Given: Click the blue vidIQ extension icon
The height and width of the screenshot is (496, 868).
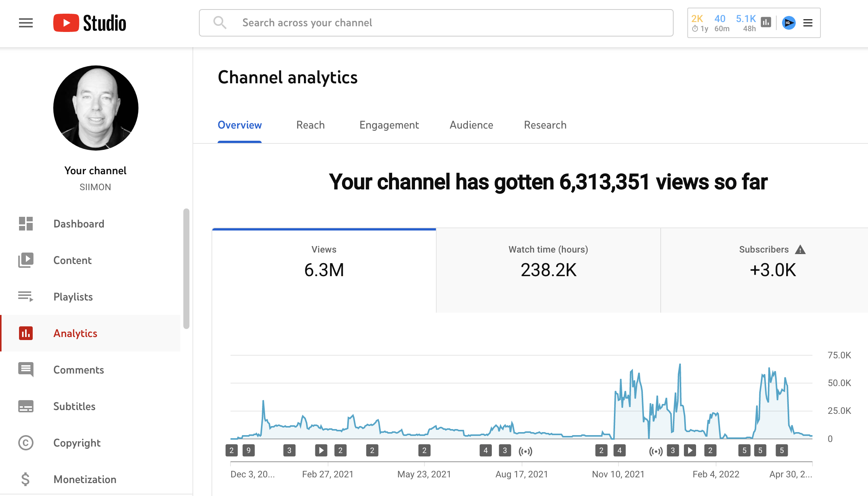Looking at the screenshot, I should (789, 23).
